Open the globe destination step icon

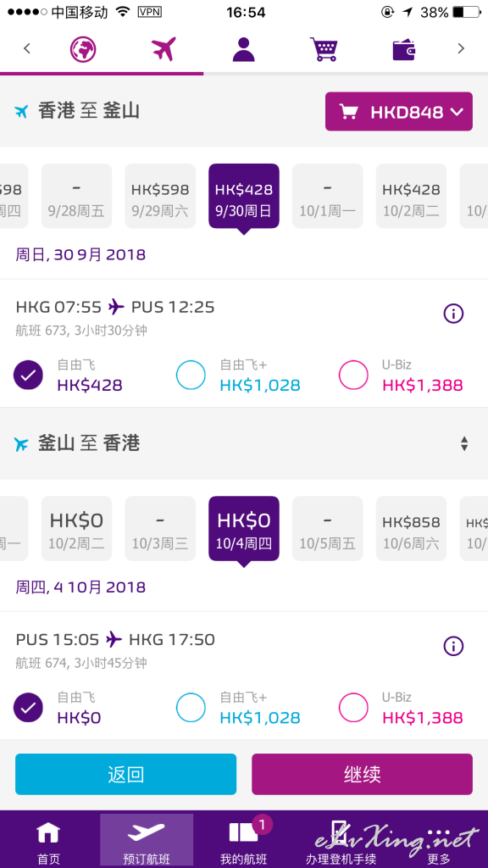[x=83, y=48]
